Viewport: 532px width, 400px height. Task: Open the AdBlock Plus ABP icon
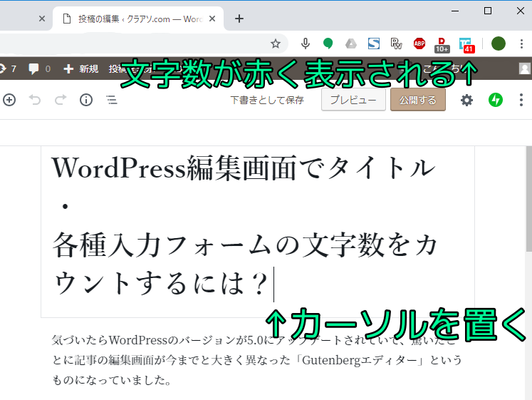point(419,43)
